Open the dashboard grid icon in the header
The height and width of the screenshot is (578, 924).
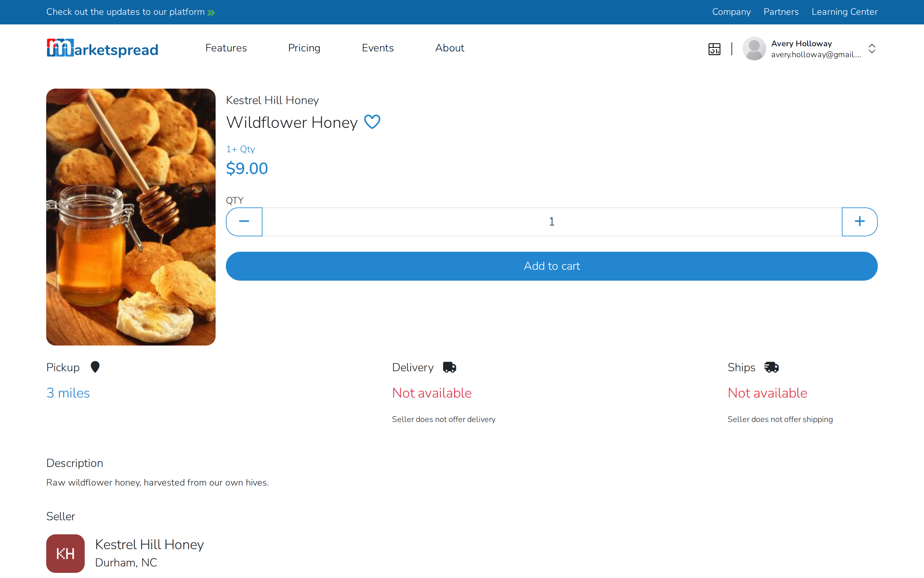coord(714,49)
